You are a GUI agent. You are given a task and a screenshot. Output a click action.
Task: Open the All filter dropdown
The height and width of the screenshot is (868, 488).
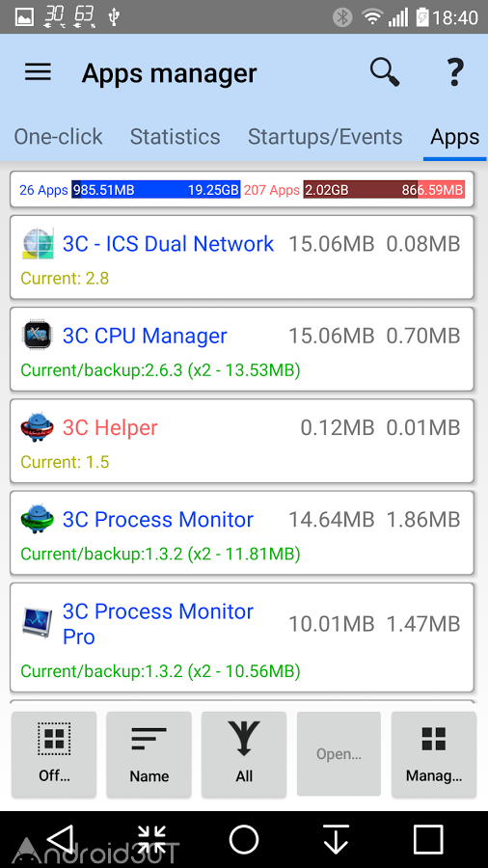244,754
